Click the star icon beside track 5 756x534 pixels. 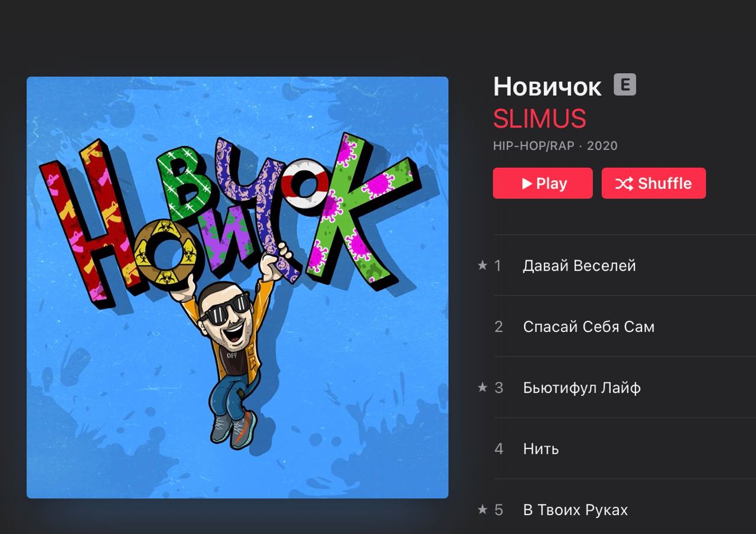tap(483, 509)
